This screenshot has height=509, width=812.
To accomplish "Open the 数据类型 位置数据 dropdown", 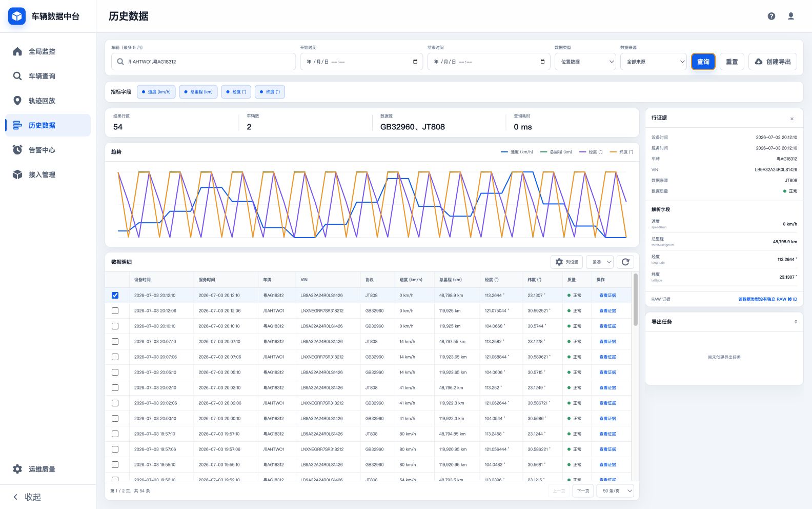I will [585, 62].
